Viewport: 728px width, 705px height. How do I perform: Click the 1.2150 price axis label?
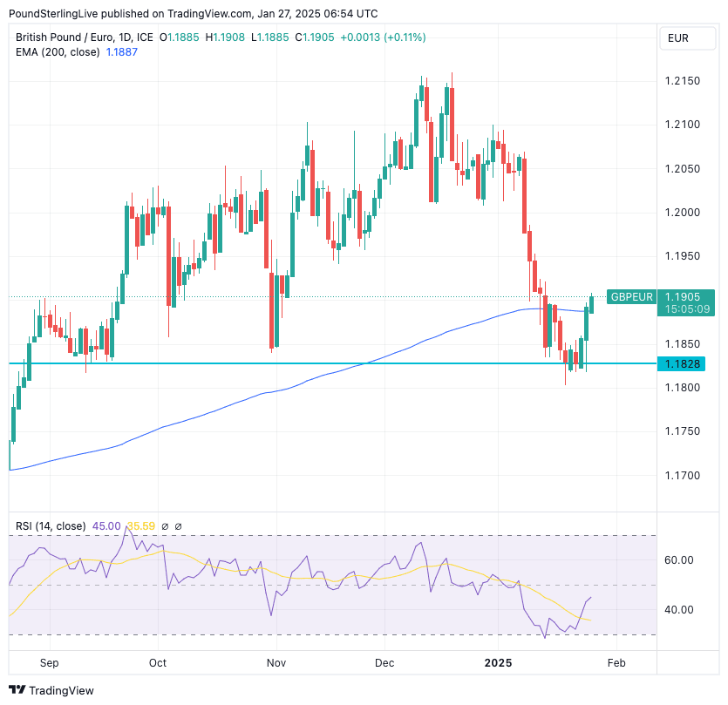pos(682,81)
